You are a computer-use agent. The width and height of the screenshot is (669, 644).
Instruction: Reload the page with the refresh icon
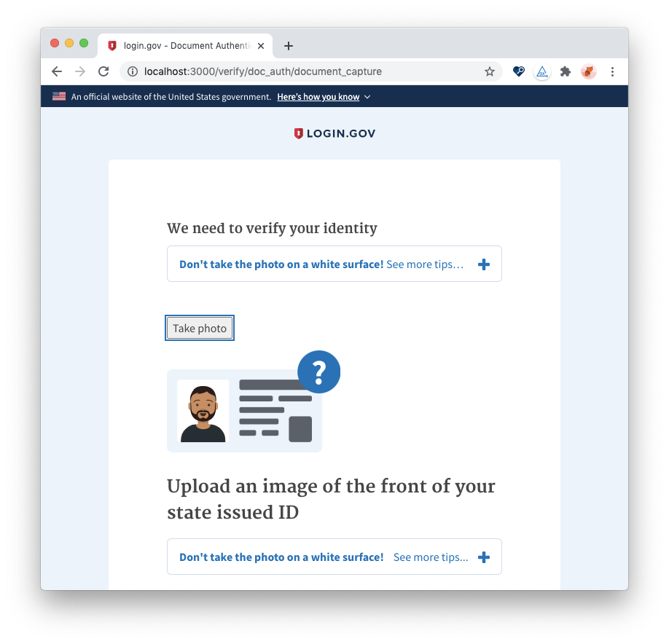pos(103,71)
